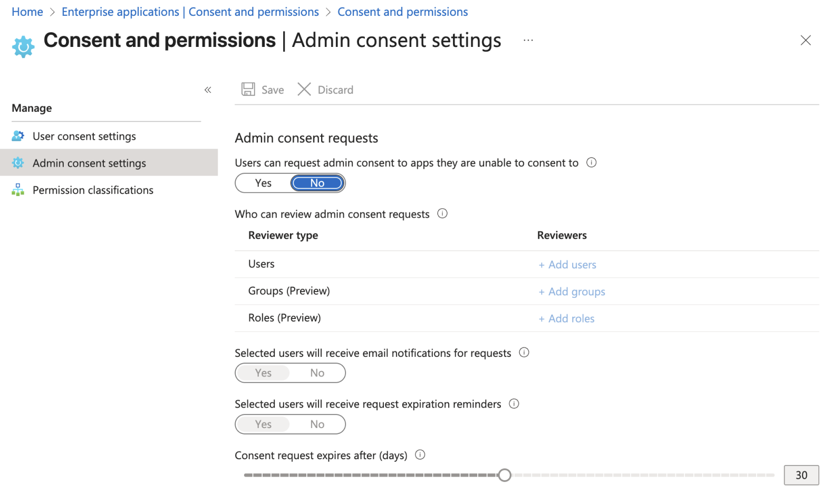Go to the Home breadcrumb
The width and height of the screenshot is (831, 504).
click(27, 12)
